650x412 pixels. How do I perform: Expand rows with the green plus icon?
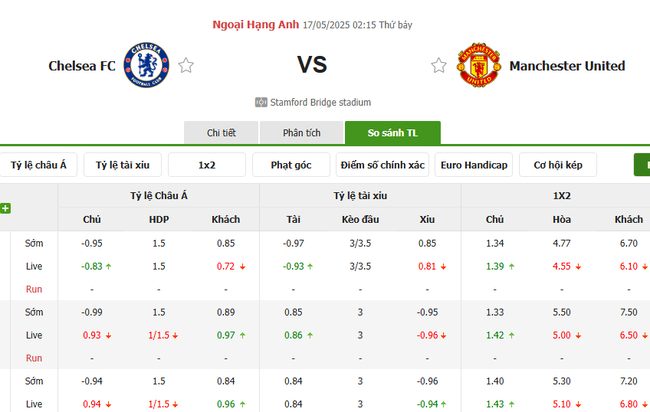6,208
